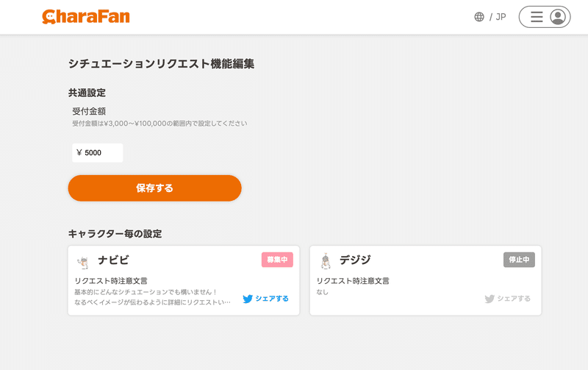Image resolution: width=588 pixels, height=370 pixels.
Task: Click the blue Twitter bird icon
Action: (x=248, y=299)
